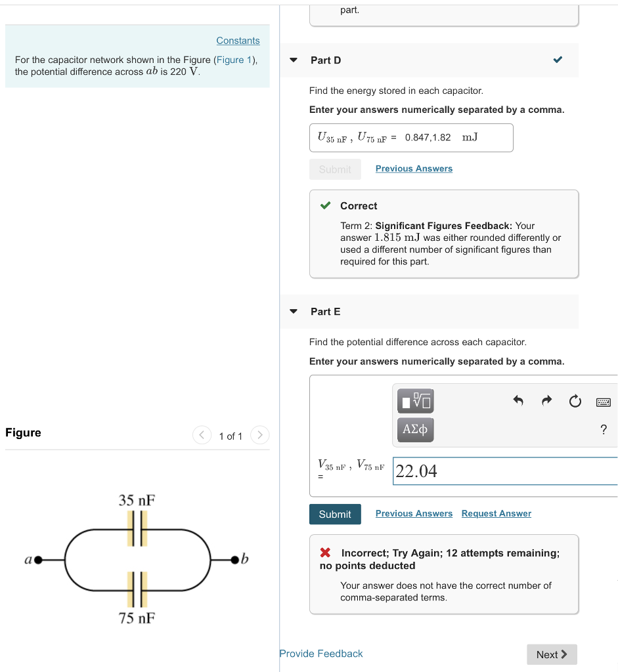618x672 pixels.
Task: Request the answer for Part E
Action: pyautogui.click(x=496, y=513)
